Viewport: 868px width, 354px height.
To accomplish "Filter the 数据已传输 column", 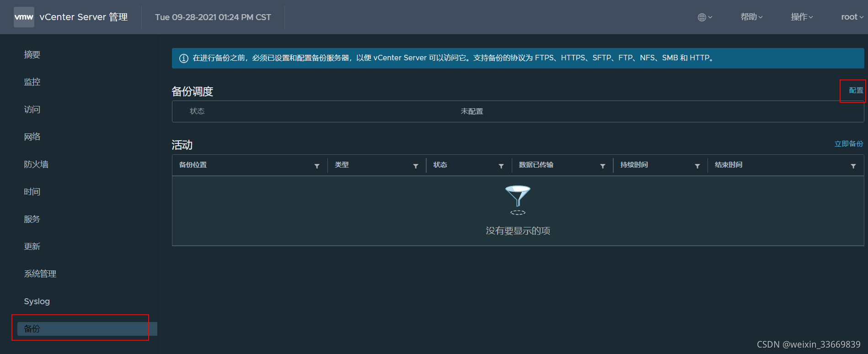I will click(603, 166).
